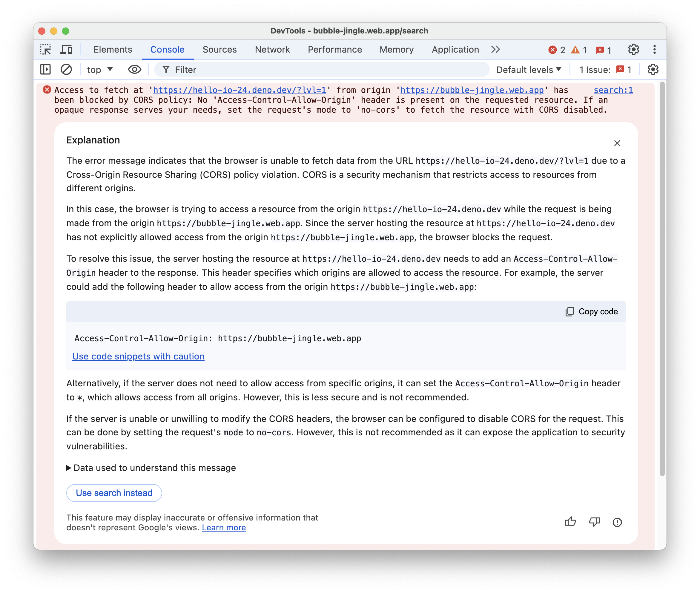Viewport: 700px width, 594px height.
Task: Click the Use search instead button
Action: 114,493
